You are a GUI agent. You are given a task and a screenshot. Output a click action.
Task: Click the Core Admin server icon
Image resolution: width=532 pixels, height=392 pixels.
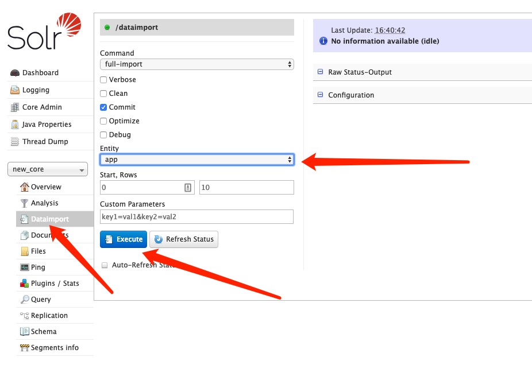15,107
